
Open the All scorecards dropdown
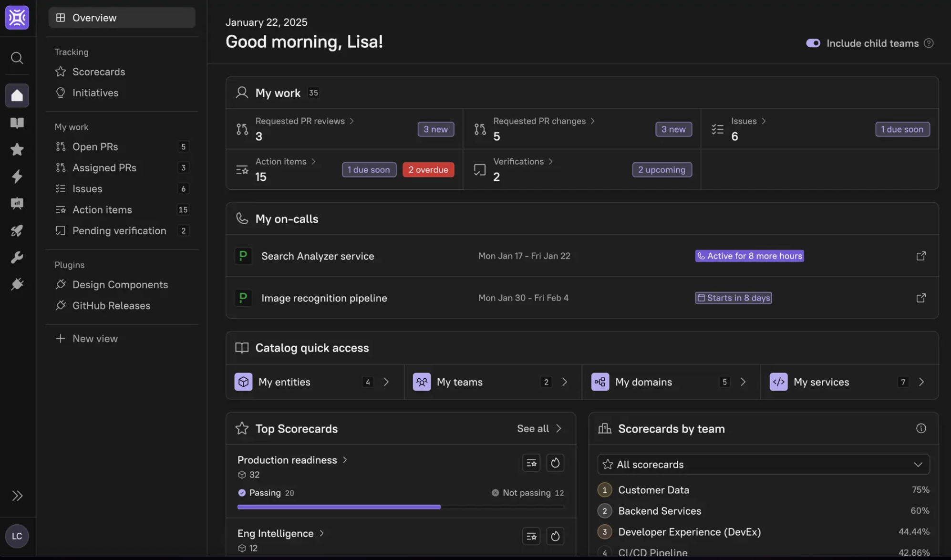(763, 464)
